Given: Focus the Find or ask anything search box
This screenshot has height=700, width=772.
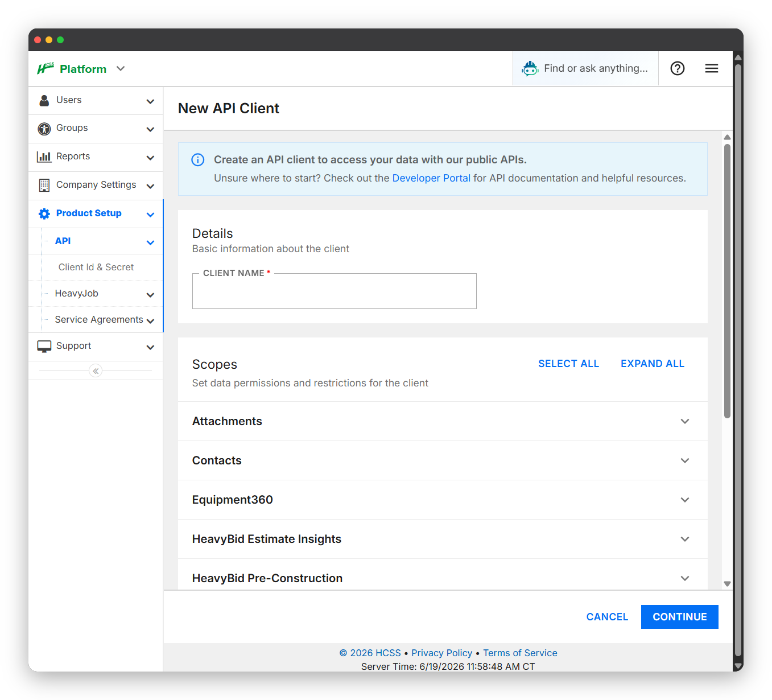Looking at the screenshot, I should point(585,68).
